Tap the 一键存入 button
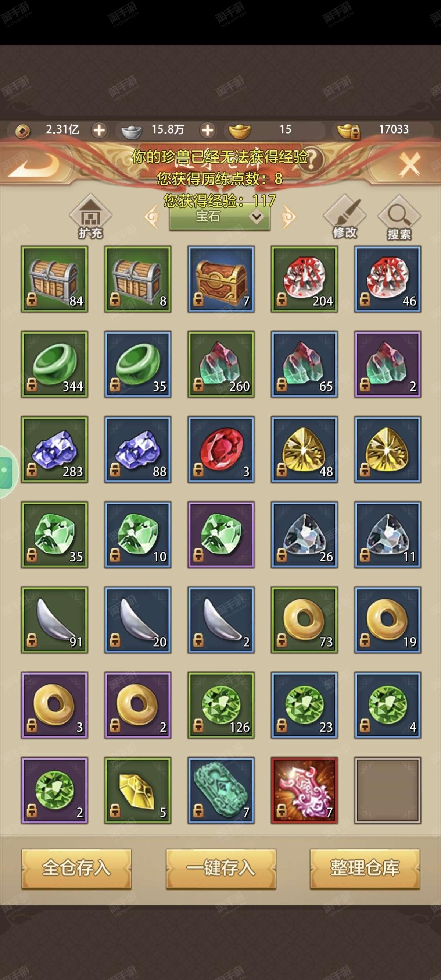The width and height of the screenshot is (441, 980). [x=221, y=869]
